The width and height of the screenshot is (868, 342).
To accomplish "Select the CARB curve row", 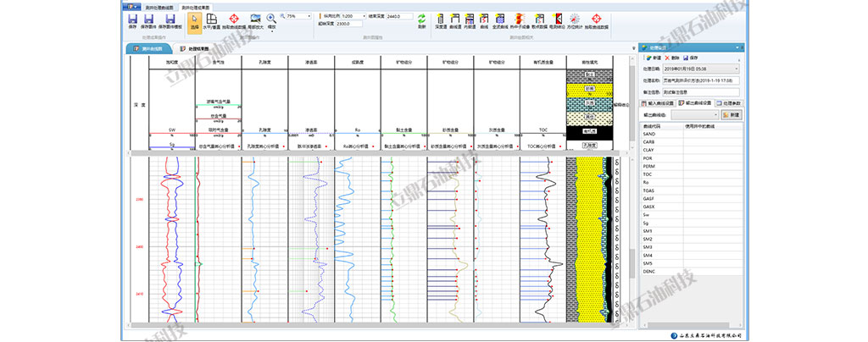I will (690, 142).
